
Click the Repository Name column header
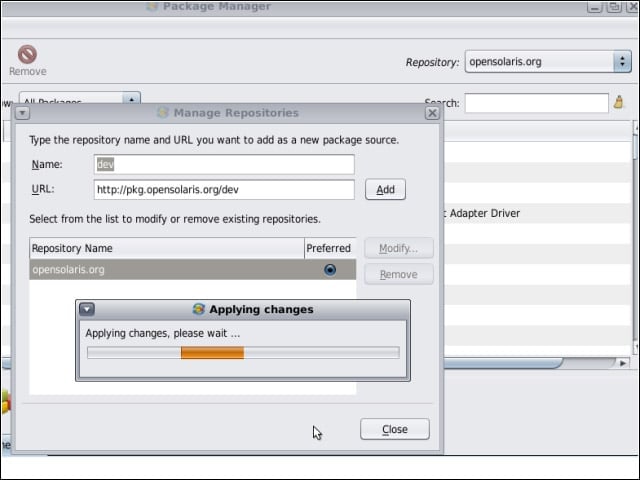(x=167, y=248)
